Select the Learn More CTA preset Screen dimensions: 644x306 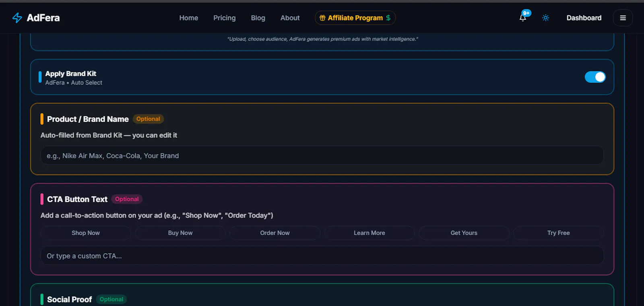click(x=369, y=233)
